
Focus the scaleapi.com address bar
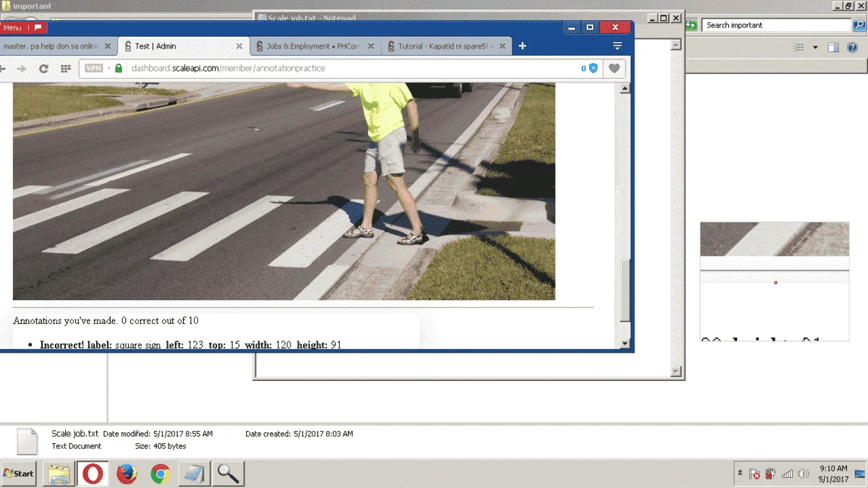340,68
